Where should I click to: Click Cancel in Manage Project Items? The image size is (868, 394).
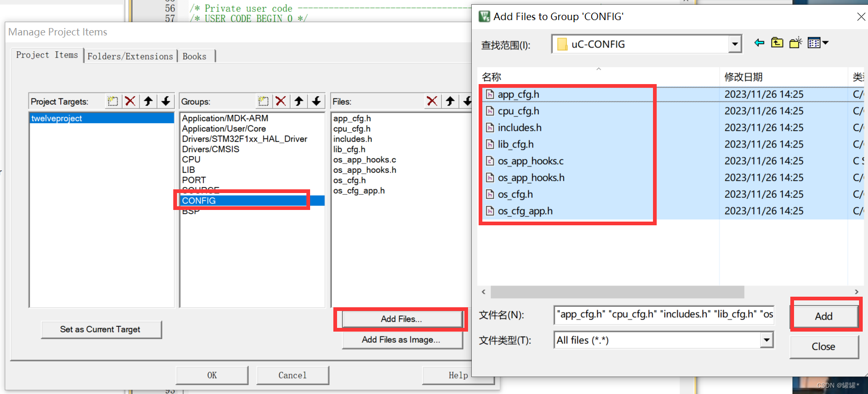click(292, 375)
